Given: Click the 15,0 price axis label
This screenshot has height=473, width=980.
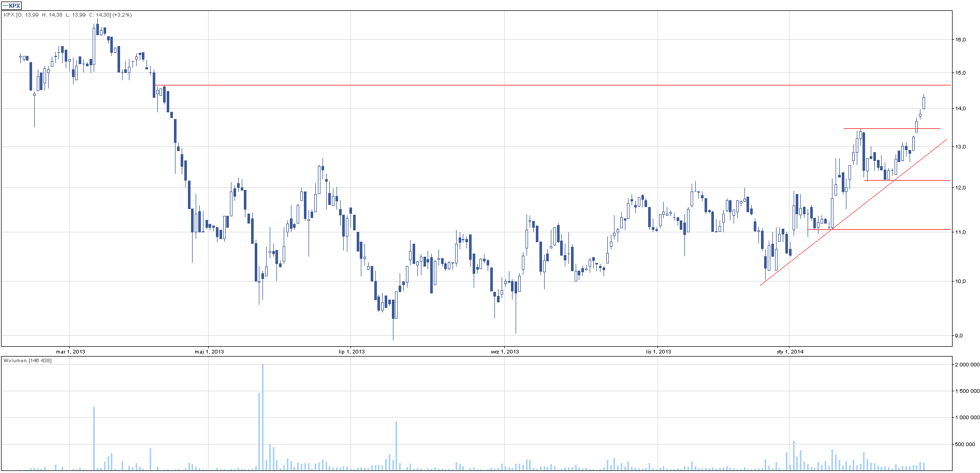Looking at the screenshot, I should [x=960, y=73].
